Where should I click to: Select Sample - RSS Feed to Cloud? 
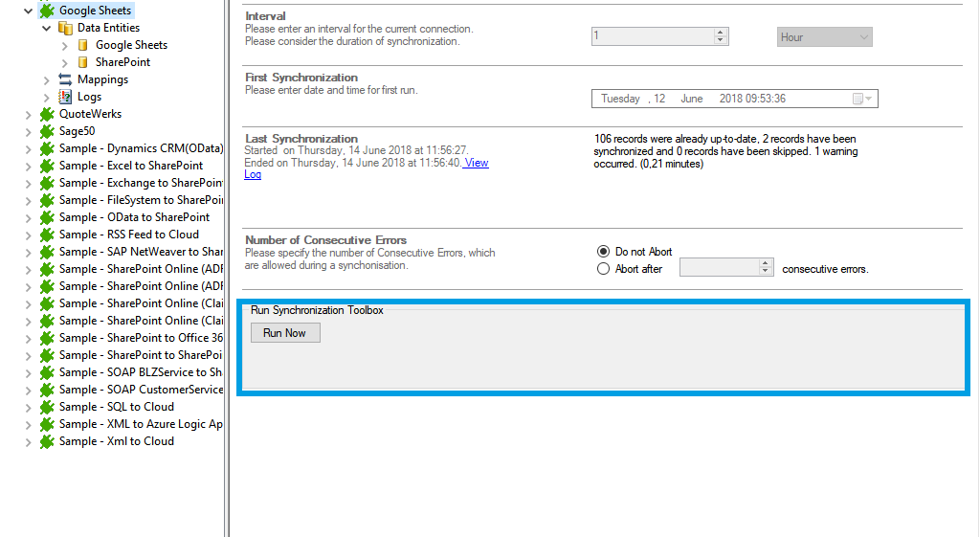[x=128, y=235]
